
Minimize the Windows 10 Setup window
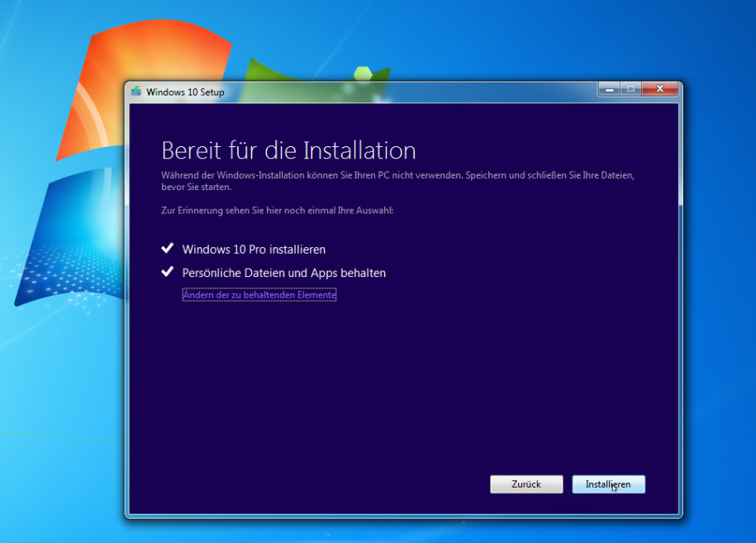[x=610, y=89]
